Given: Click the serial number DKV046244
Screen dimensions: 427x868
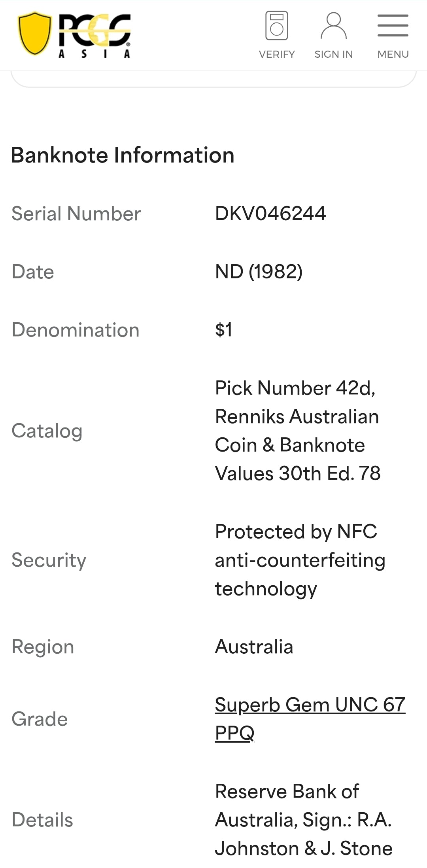Looking at the screenshot, I should point(270,214).
